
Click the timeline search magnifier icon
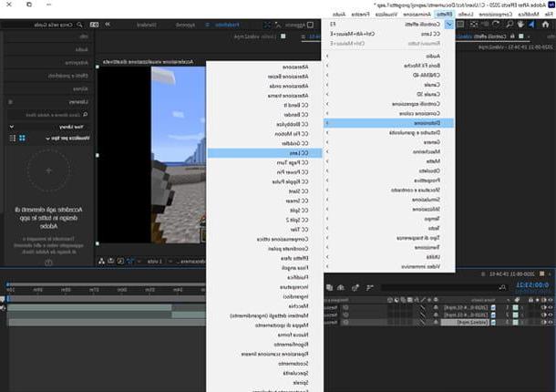pyautogui.click(x=501, y=287)
